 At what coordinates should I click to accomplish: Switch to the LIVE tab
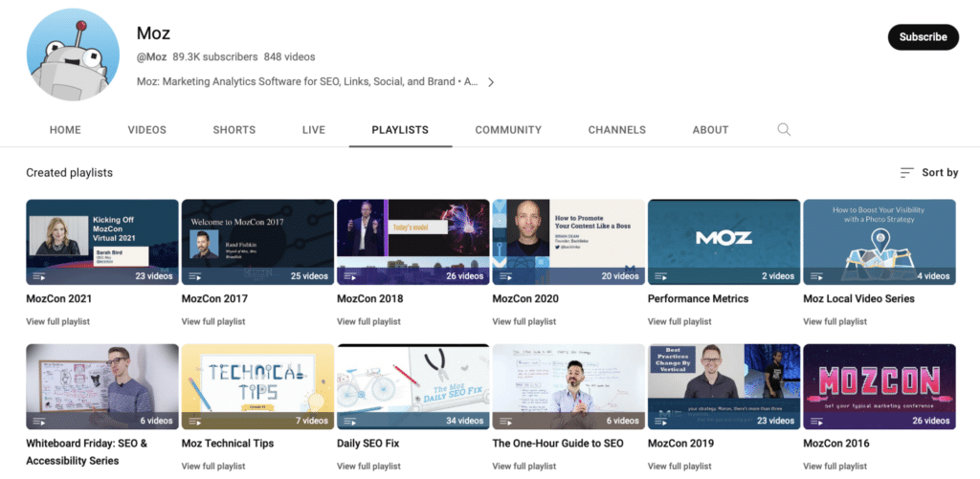[x=314, y=130]
